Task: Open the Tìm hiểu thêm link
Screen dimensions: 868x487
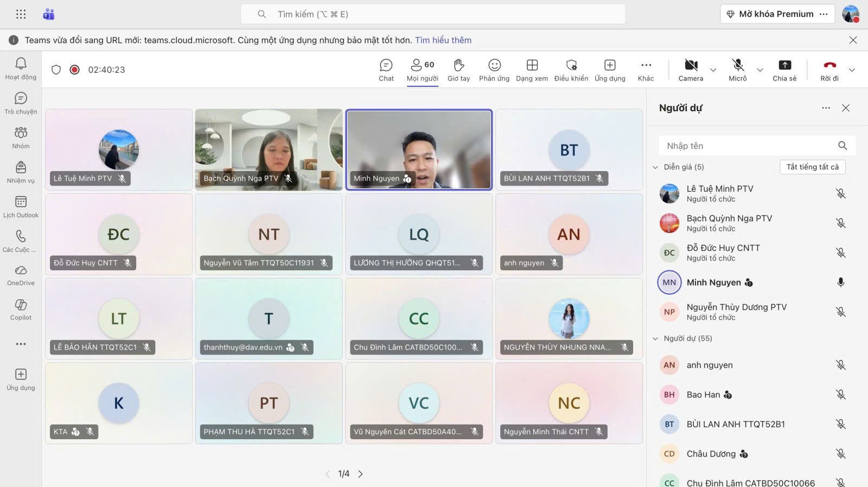Action: coord(443,40)
